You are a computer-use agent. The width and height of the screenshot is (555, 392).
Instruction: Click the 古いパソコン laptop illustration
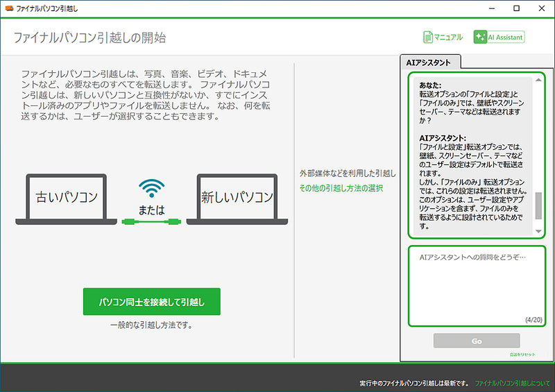[x=66, y=199]
